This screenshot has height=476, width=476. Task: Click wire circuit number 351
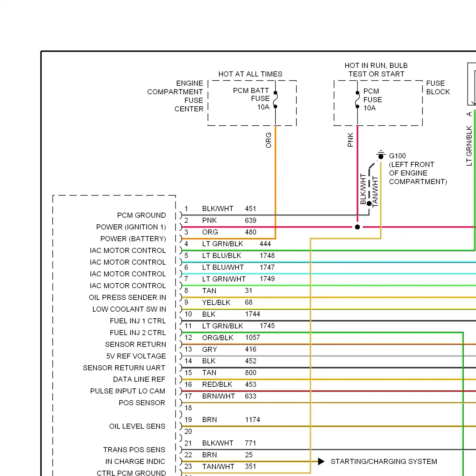click(x=250, y=466)
